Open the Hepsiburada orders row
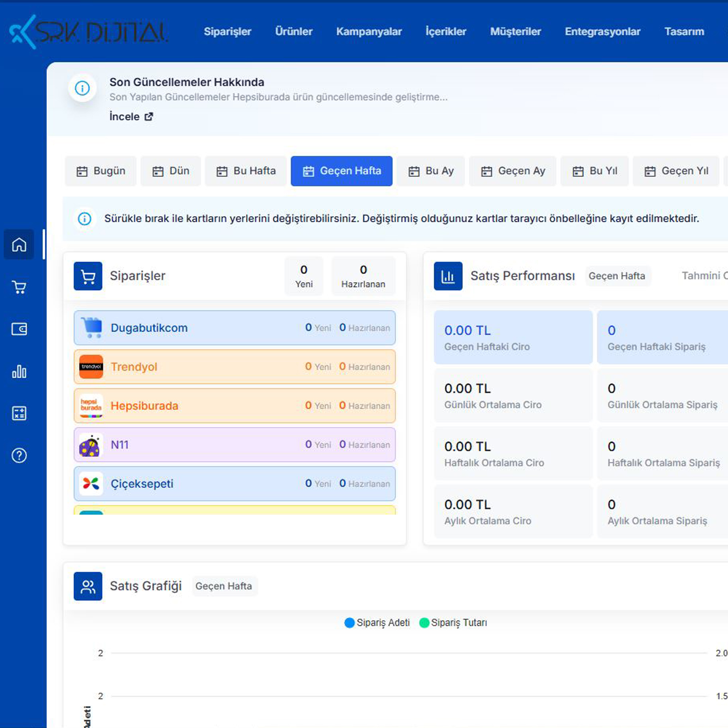Image resolution: width=728 pixels, height=728 pixels. pos(235,406)
